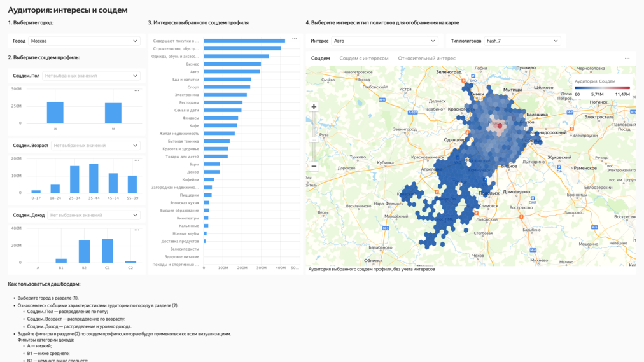Open three-dot menu of the interests bar chart
This screenshot has width=644, height=362.
295,38
